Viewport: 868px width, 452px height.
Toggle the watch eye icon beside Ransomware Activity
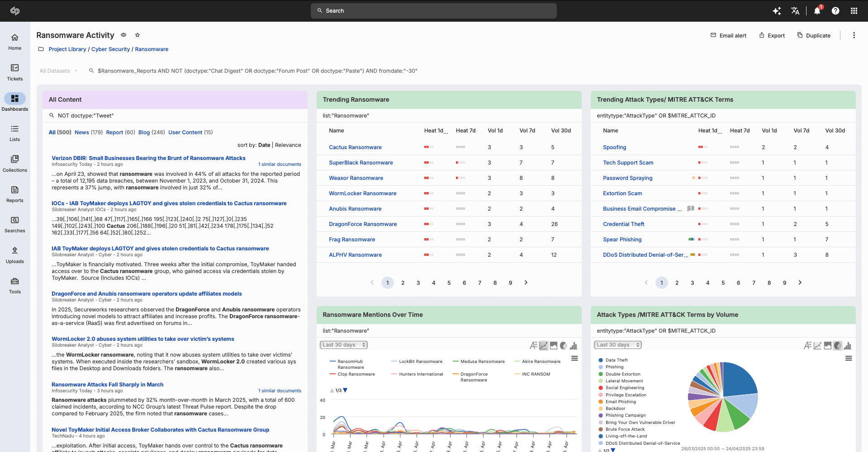(x=123, y=35)
